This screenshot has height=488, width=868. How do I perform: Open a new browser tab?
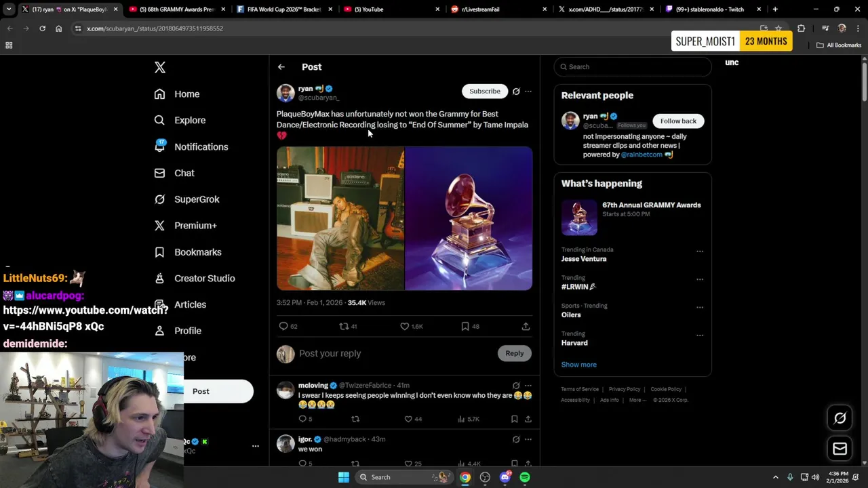[x=775, y=9]
